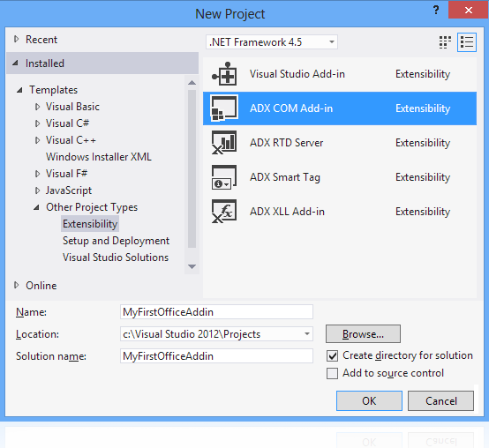The image size is (489, 448).
Task: Click the Browse... button
Action: click(x=363, y=334)
